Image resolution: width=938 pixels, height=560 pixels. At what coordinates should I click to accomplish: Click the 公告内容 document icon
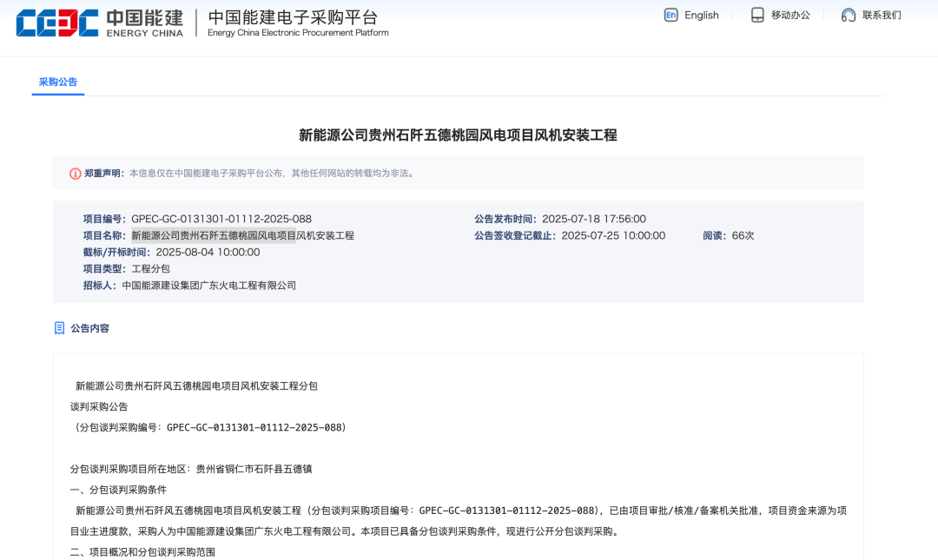pyautogui.click(x=59, y=328)
